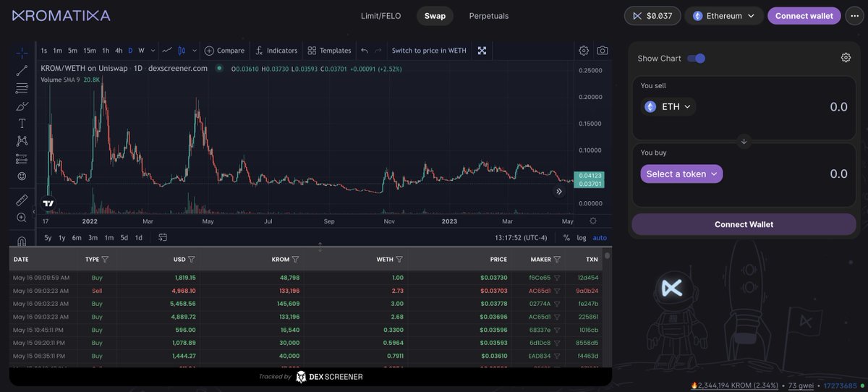Open time axis settings gear icon
Image resolution: width=868 pixels, height=392 pixels.
593,221
